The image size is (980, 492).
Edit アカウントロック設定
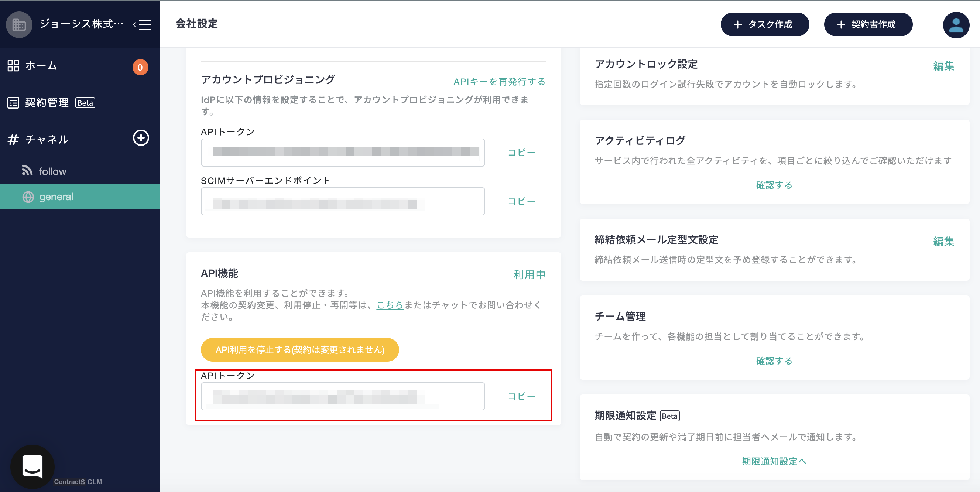click(x=943, y=66)
